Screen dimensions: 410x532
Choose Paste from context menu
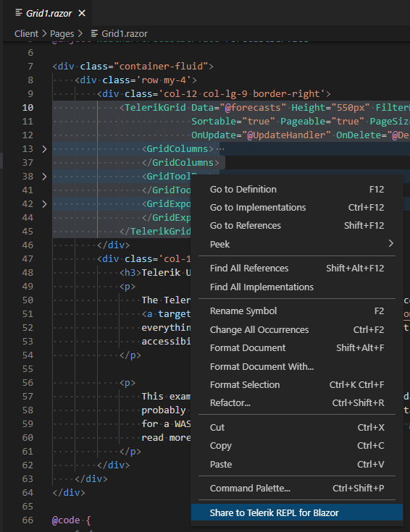click(x=297, y=464)
